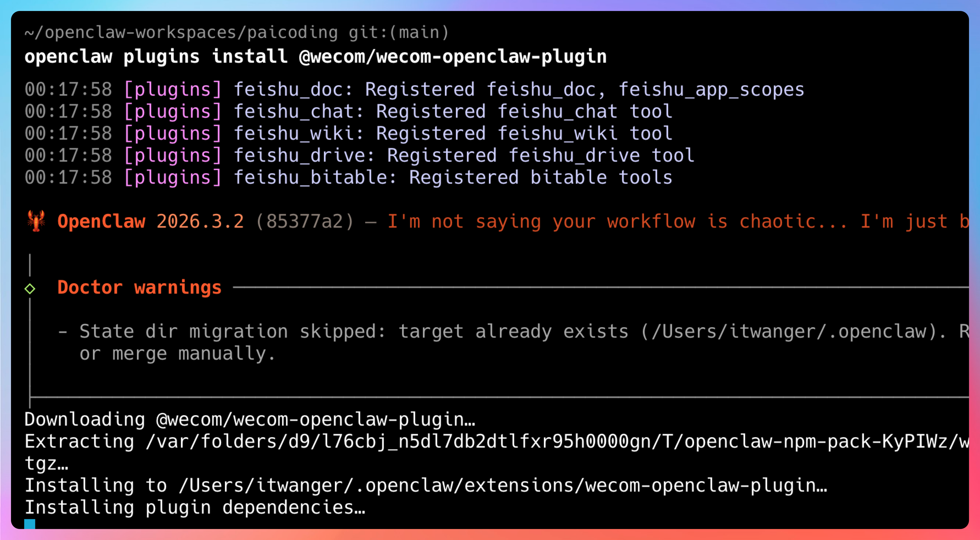The image size is (980, 540).
Task: Click the feishu_wiki registered tool log line
Action: (348, 134)
